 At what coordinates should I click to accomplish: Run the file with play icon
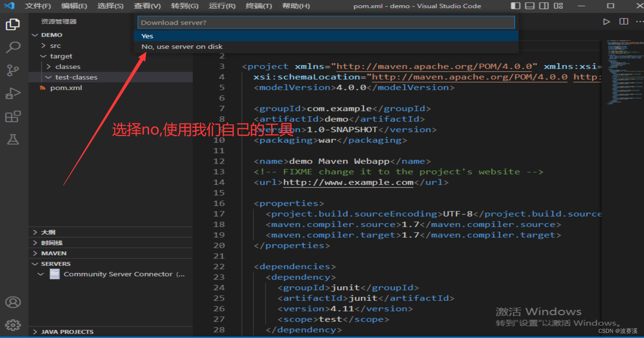tap(606, 22)
